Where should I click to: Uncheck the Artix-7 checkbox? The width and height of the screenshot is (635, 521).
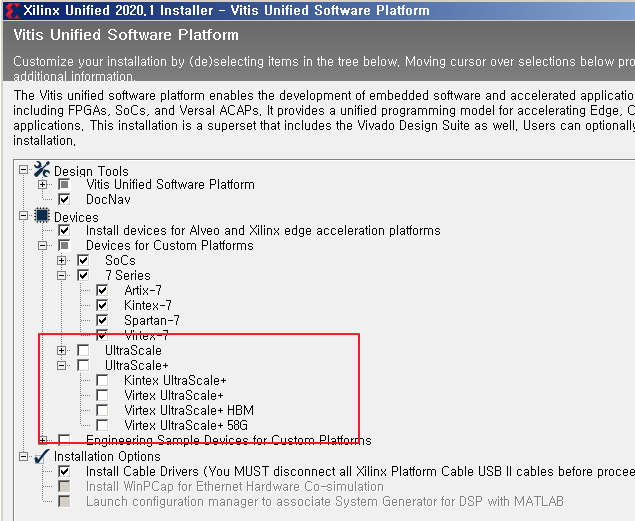pos(102,291)
